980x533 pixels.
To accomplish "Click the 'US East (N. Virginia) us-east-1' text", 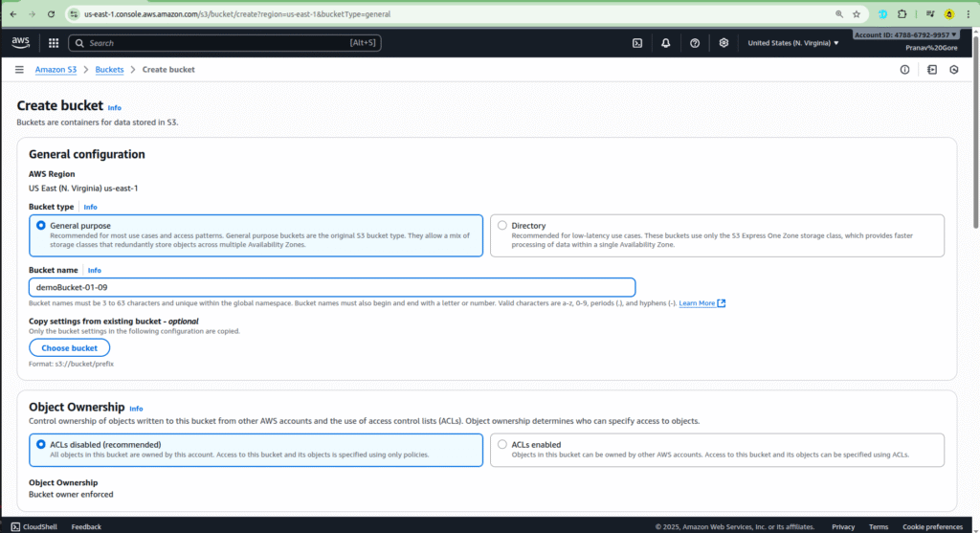I will [x=83, y=189].
